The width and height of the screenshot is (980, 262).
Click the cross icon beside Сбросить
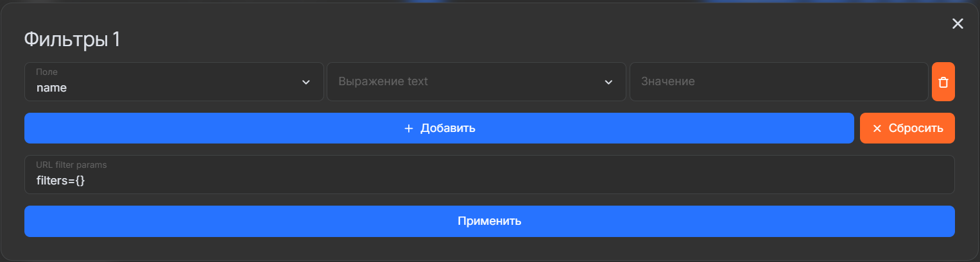(877, 128)
